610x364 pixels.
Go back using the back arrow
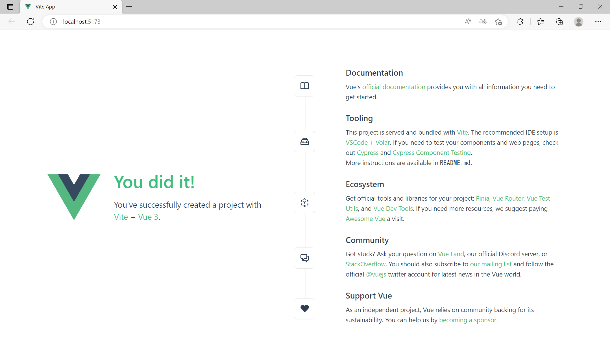[12, 21]
